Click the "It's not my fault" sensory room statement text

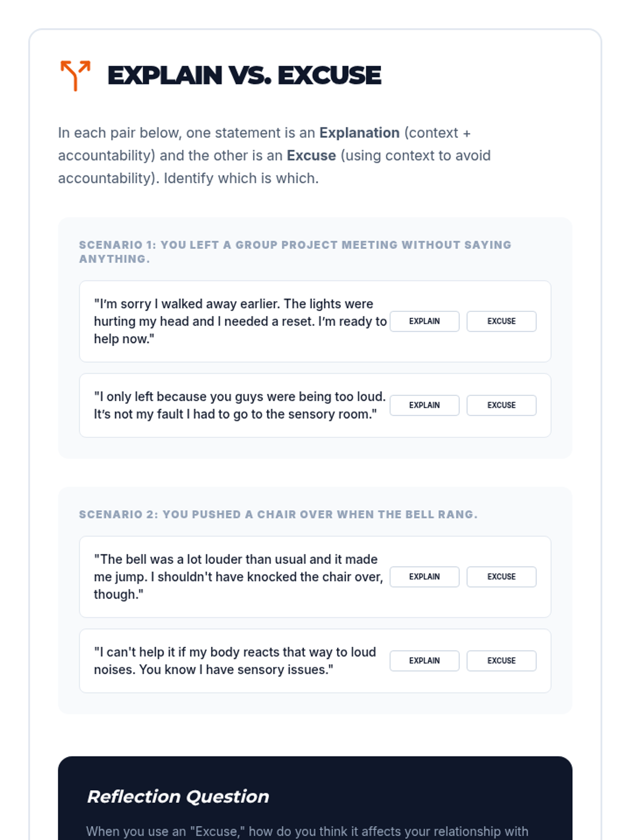coord(235,414)
